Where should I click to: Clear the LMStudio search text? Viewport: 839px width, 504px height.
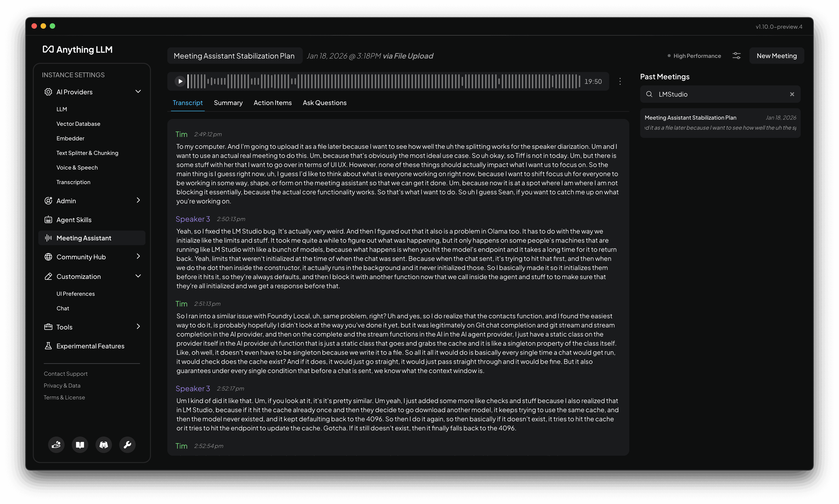tap(792, 94)
